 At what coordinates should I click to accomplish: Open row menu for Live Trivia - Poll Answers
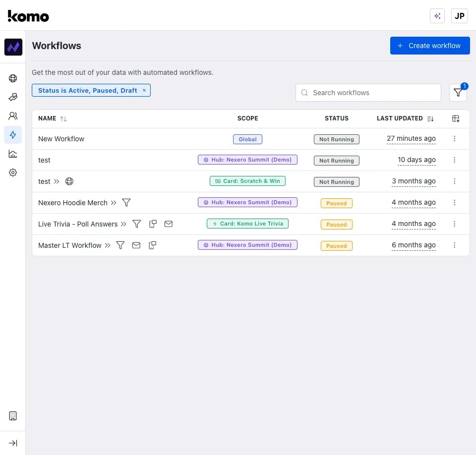(454, 224)
